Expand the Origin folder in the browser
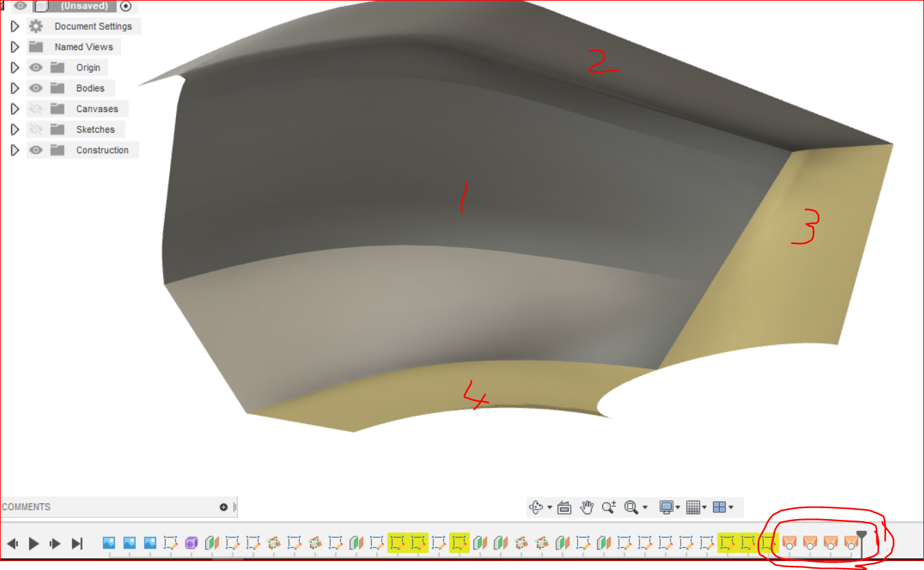 [x=14, y=67]
